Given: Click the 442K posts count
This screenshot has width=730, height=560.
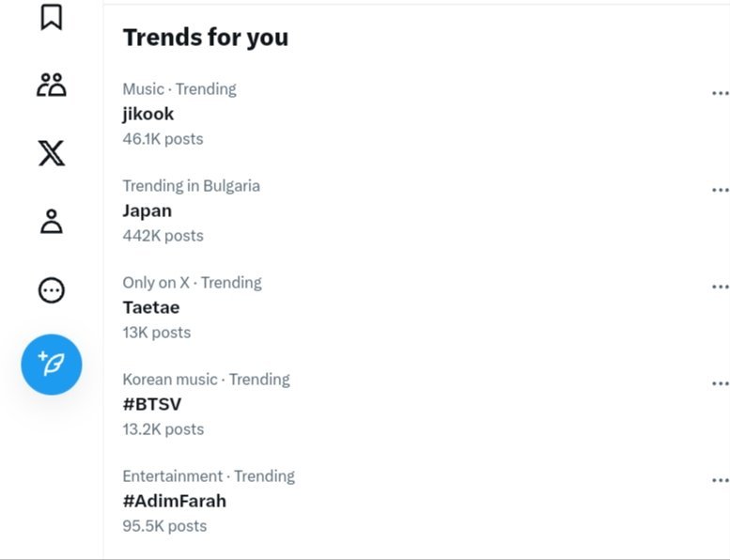Looking at the screenshot, I should pos(163,236).
